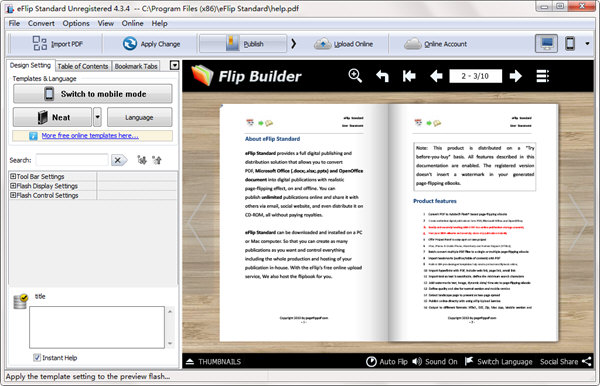Open the File menu
The width and height of the screenshot is (600, 386).
point(14,23)
